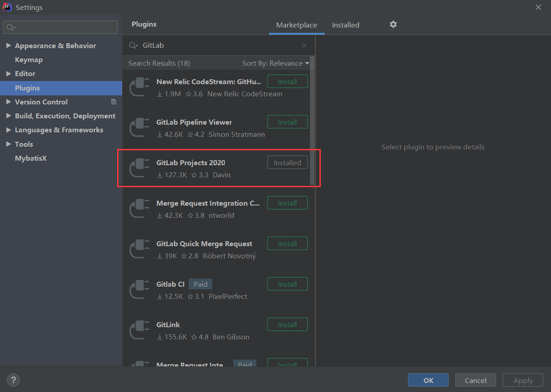The height and width of the screenshot is (392, 551).
Task: Select the New Relic CodeStream plugin icon
Action: pyautogui.click(x=139, y=87)
